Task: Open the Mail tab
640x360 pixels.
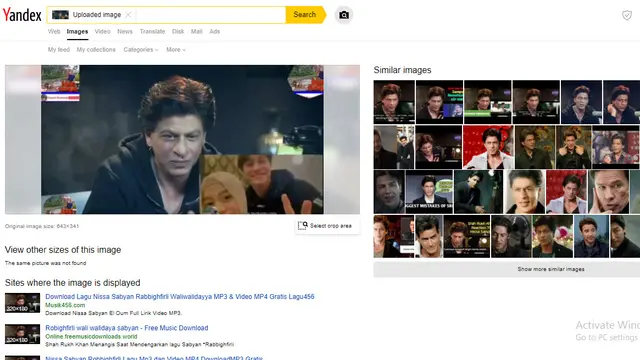Action: pyautogui.click(x=197, y=31)
